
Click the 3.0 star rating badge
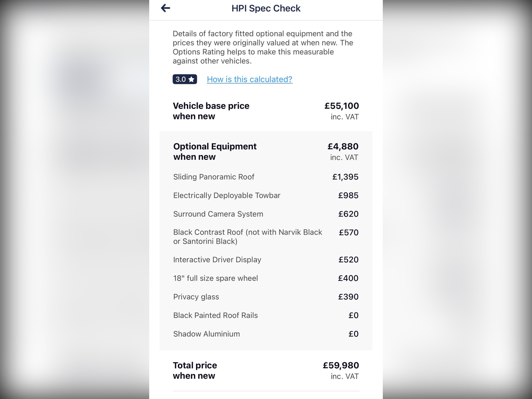coord(185,79)
